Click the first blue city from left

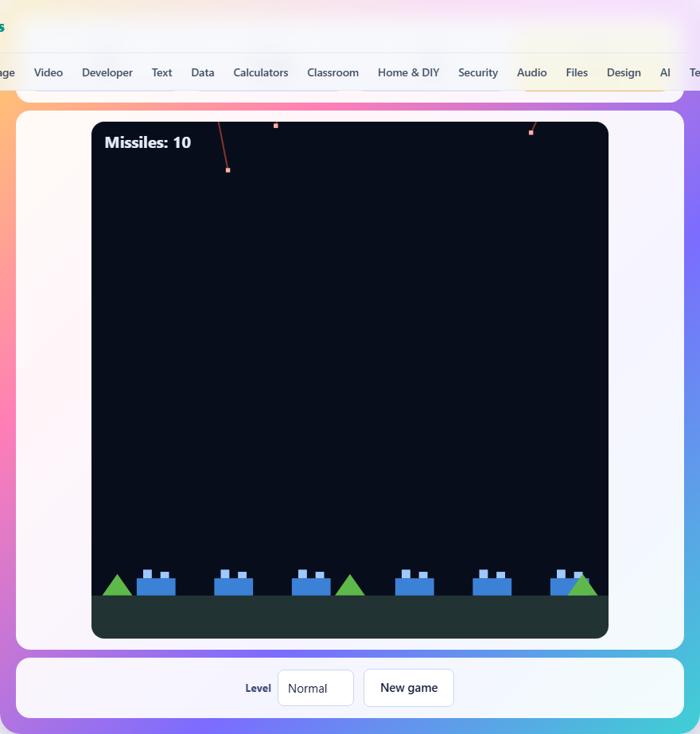point(156,583)
